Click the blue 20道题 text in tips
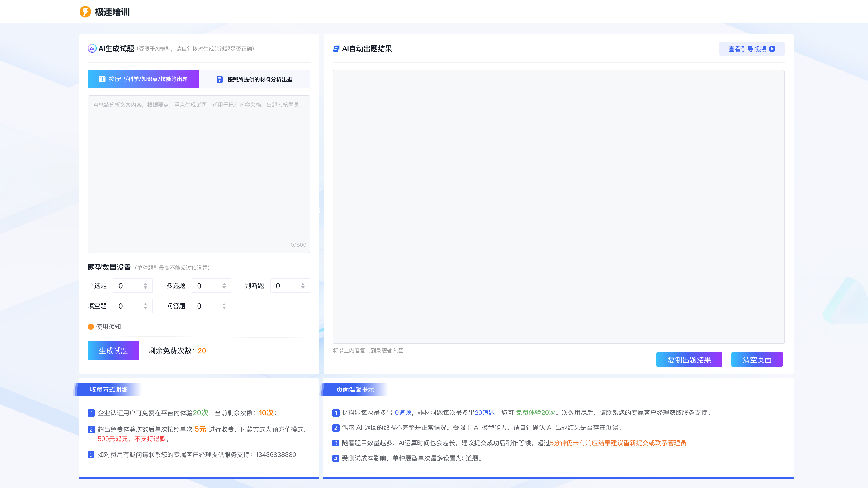This screenshot has height=488, width=868. [x=485, y=413]
